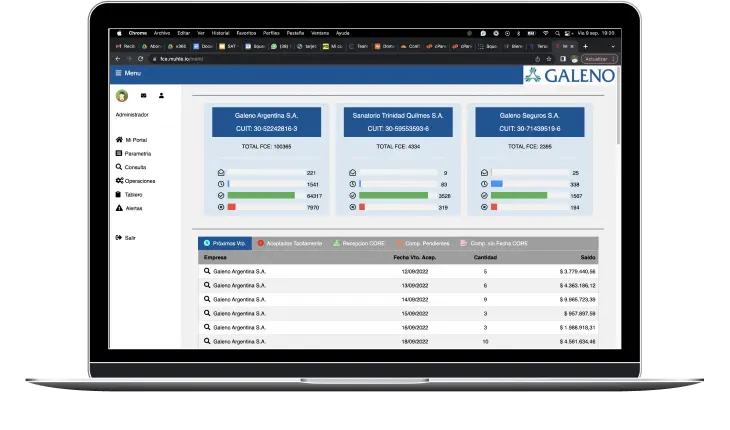Open the user profile icon in sidebar
This screenshot has height=430, width=730.
[161, 95]
